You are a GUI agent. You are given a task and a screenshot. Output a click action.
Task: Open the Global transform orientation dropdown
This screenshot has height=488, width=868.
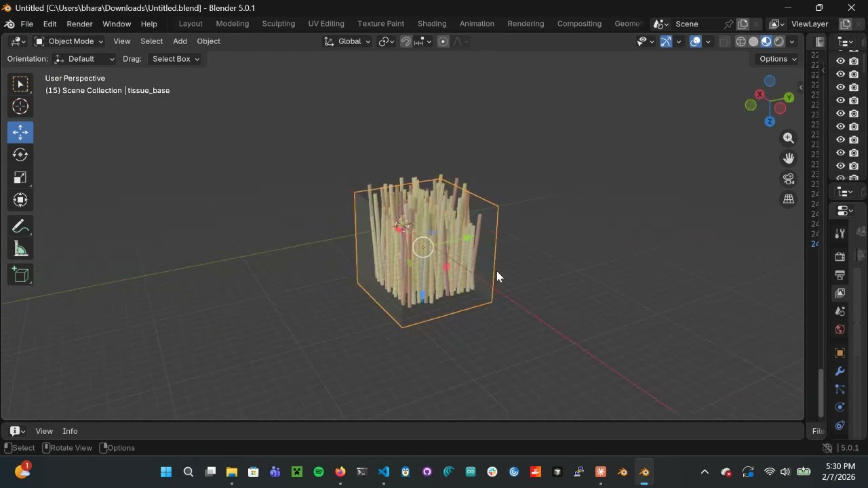[x=348, y=41]
